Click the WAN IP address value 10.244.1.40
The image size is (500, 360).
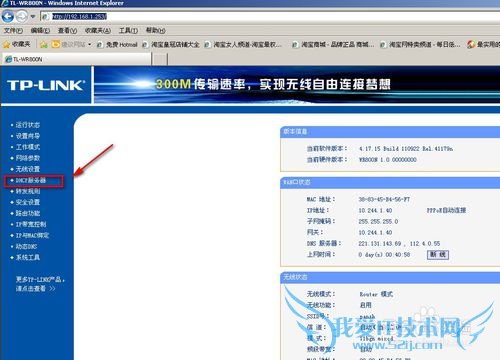coord(375,211)
